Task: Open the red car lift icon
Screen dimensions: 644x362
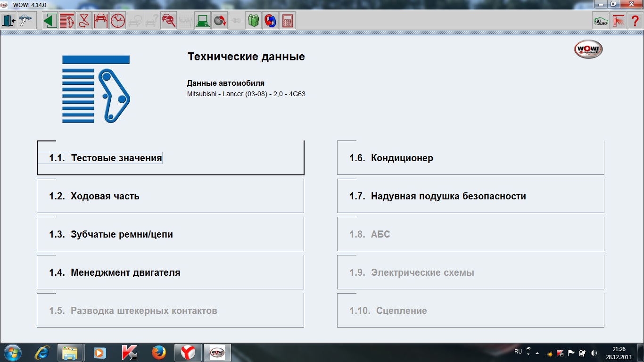Action: click(x=100, y=21)
